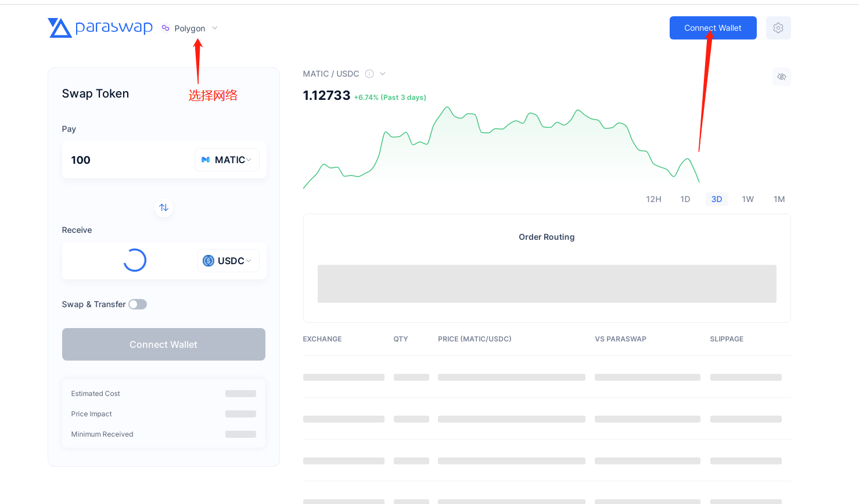Screen dimensions: 859x504
Task: Select the 3D chart range
Action: click(717, 199)
